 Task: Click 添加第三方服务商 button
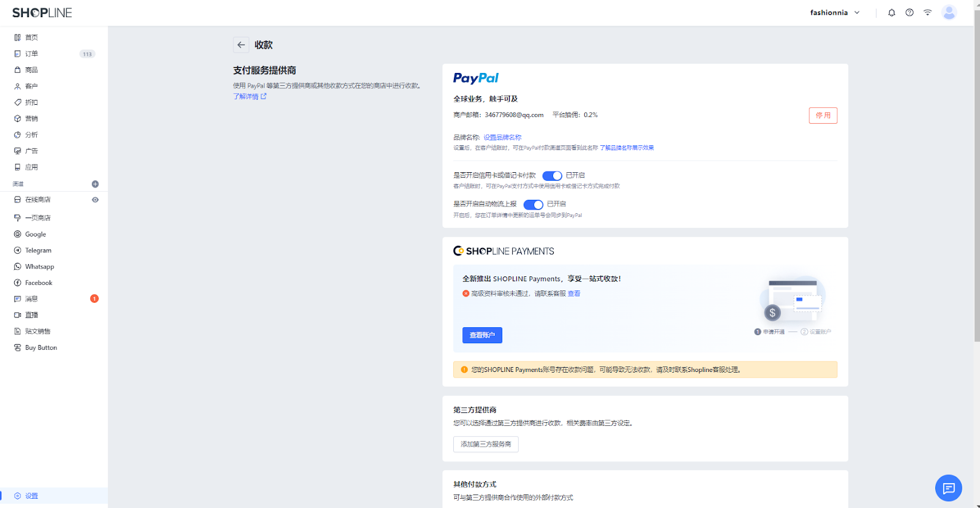coord(486,444)
